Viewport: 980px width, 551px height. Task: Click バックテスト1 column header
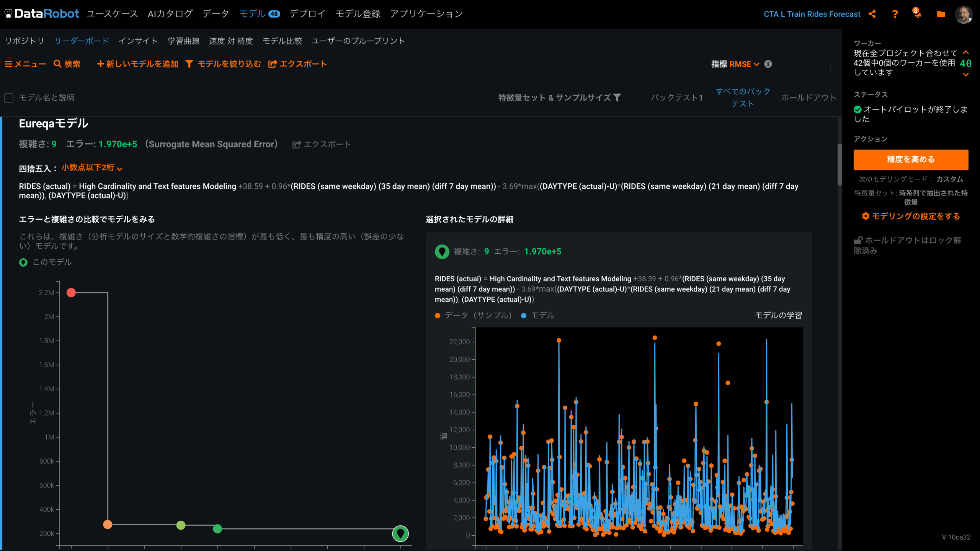click(677, 98)
